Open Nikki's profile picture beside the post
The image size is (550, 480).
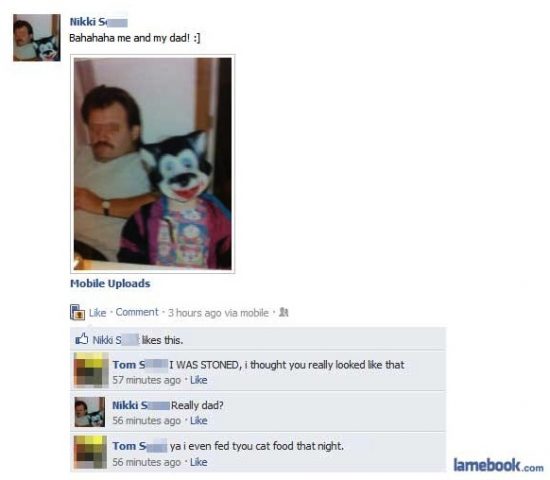[36, 38]
